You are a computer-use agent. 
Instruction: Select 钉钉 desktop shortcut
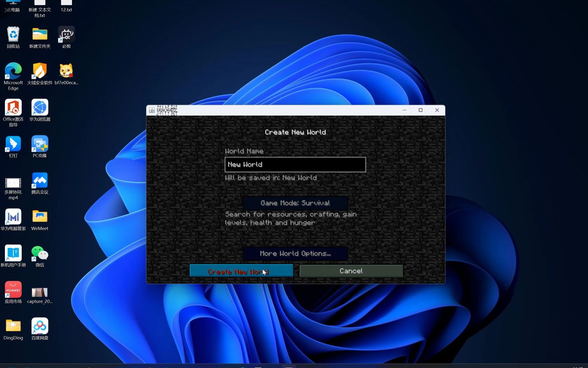point(13,146)
